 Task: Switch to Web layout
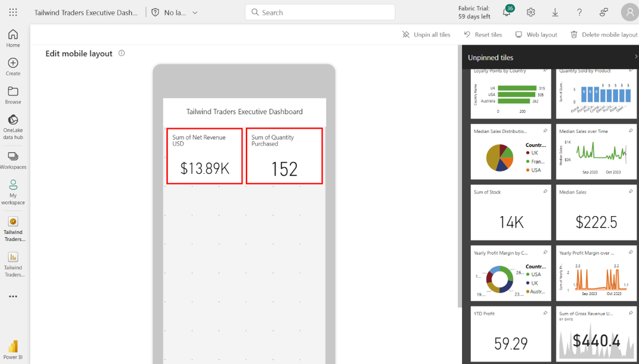point(536,34)
